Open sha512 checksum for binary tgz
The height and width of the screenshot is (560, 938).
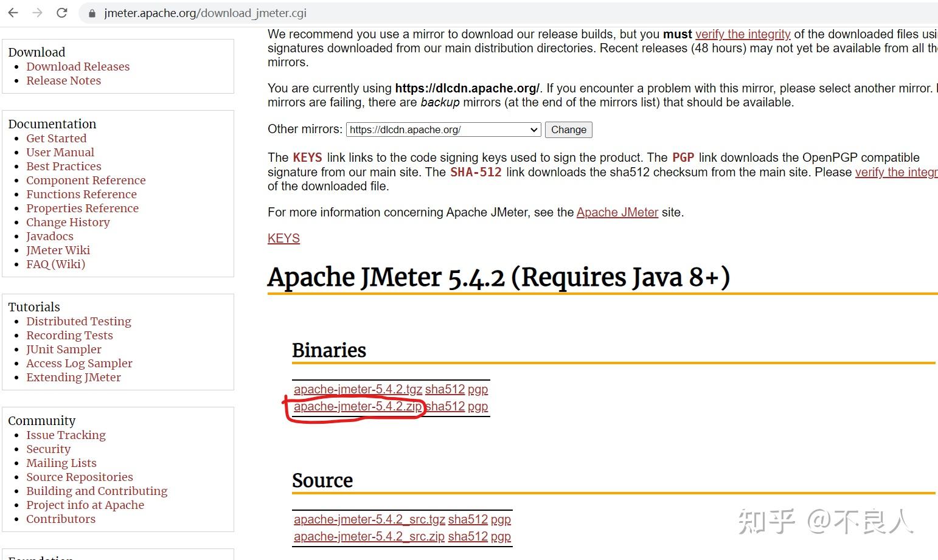pyautogui.click(x=445, y=390)
